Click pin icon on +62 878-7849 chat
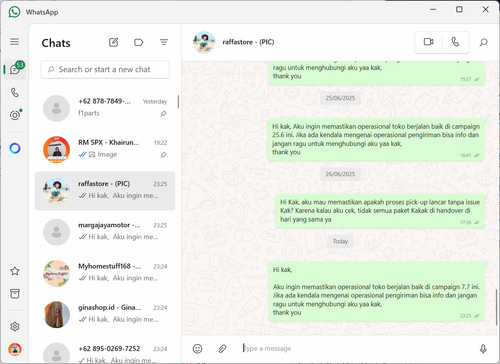The height and width of the screenshot is (364, 500). coord(163,114)
